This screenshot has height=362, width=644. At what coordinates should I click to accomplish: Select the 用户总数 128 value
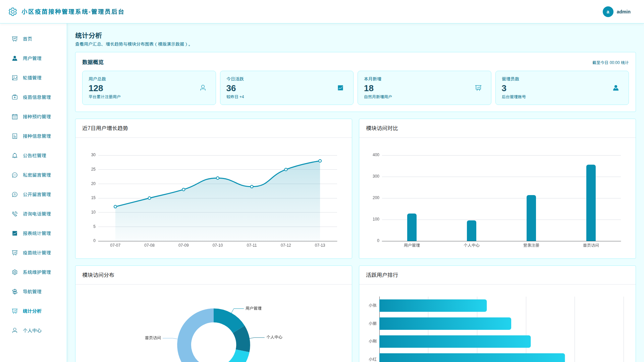click(96, 88)
